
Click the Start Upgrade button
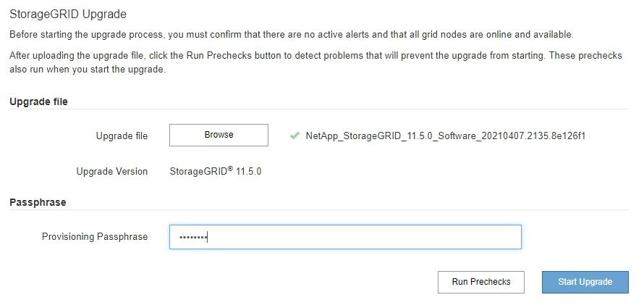pos(585,282)
